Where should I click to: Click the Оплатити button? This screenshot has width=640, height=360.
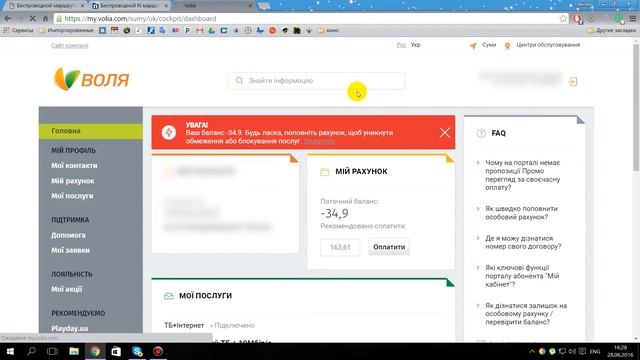389,247
